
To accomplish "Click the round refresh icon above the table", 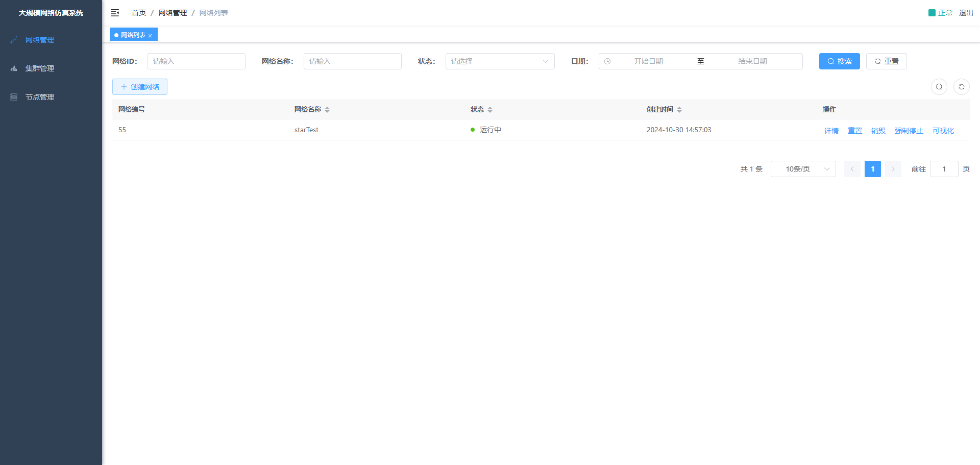I will click(x=961, y=87).
